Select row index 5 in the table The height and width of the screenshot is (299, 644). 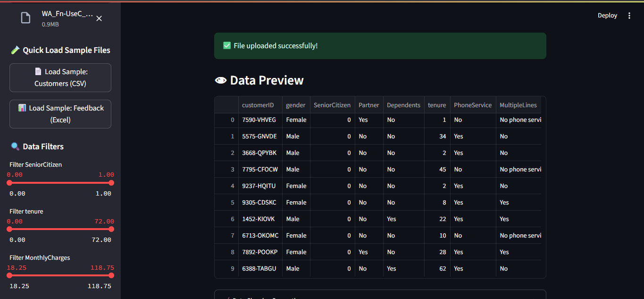[232, 203]
